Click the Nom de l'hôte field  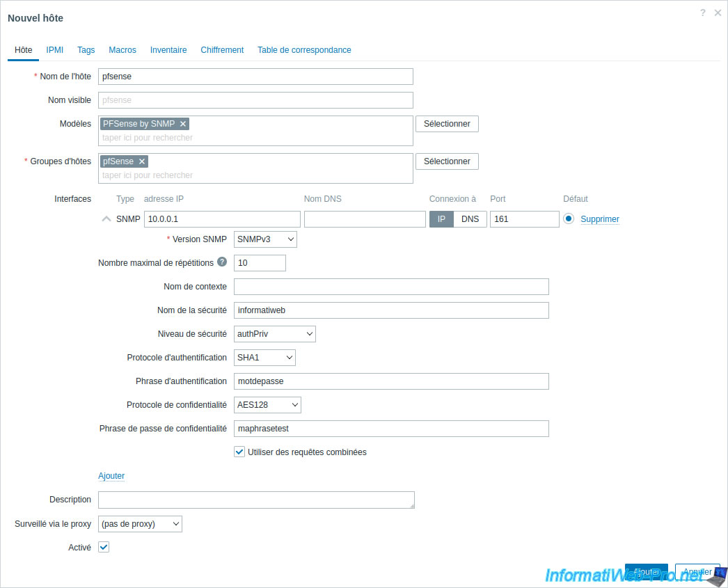[x=255, y=77]
